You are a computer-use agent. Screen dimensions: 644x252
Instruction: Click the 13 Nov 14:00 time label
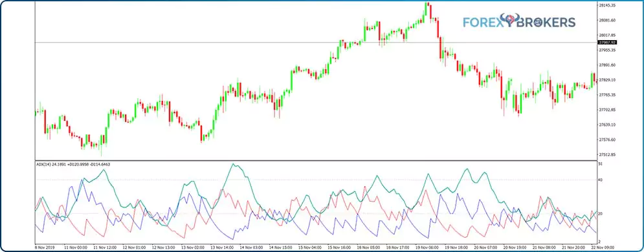(222, 247)
